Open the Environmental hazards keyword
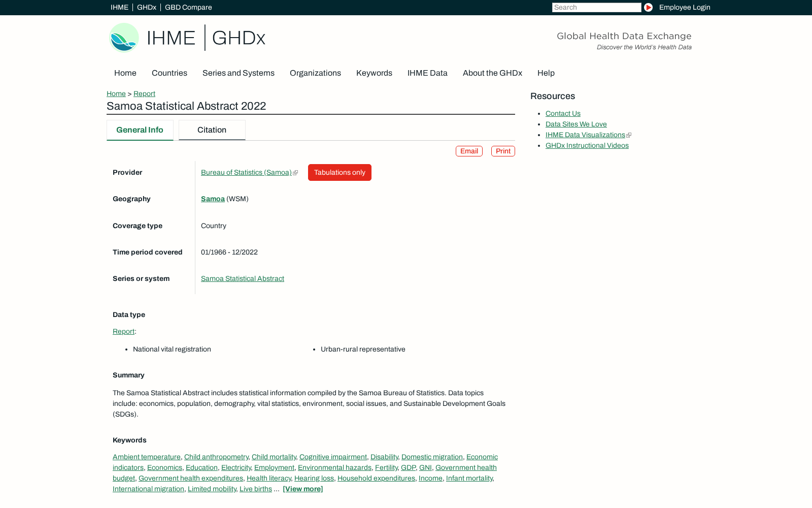 tap(334, 468)
